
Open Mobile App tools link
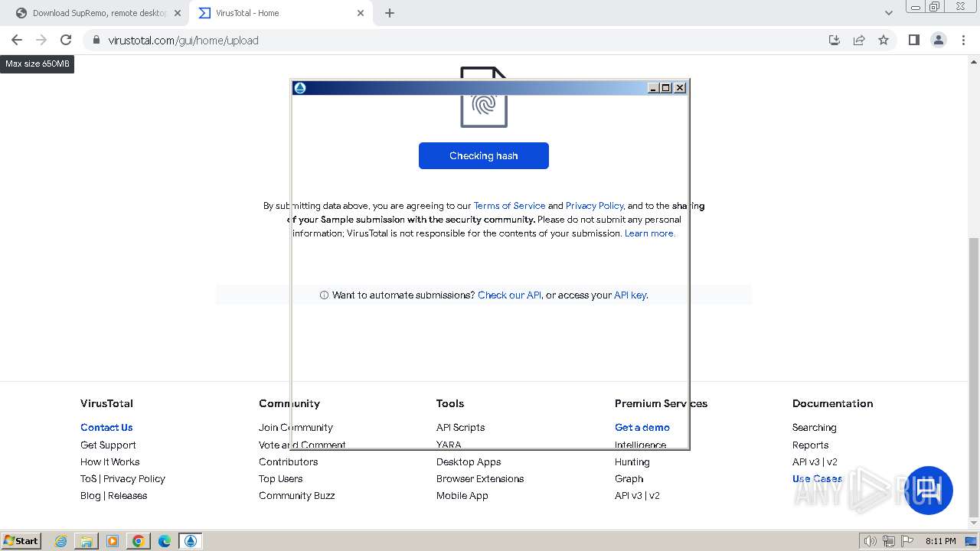tap(462, 495)
